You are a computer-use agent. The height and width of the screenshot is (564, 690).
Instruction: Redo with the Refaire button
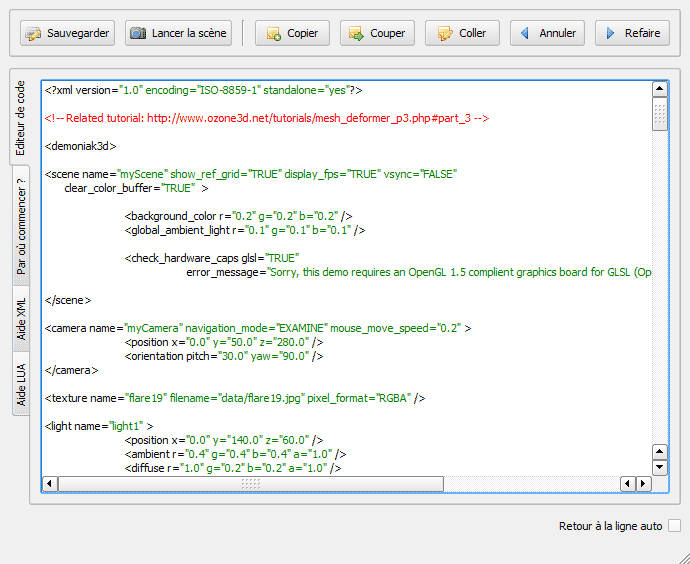[x=632, y=33]
